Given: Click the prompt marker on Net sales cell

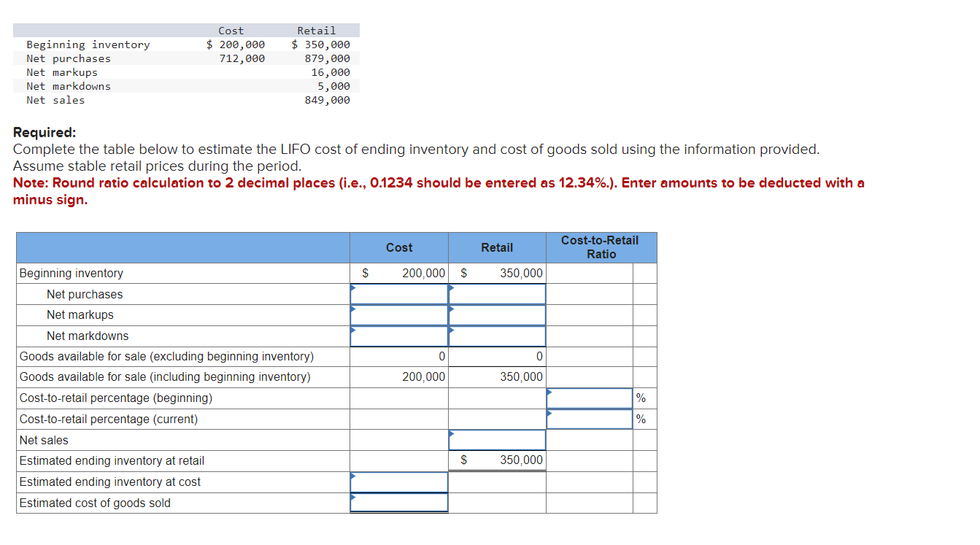Looking at the screenshot, I should 450,433.
